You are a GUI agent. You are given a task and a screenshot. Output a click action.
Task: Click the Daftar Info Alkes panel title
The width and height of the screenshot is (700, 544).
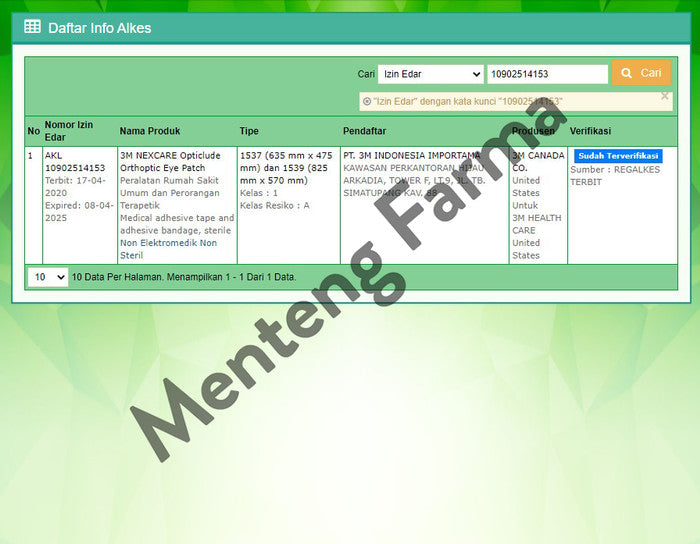point(99,28)
